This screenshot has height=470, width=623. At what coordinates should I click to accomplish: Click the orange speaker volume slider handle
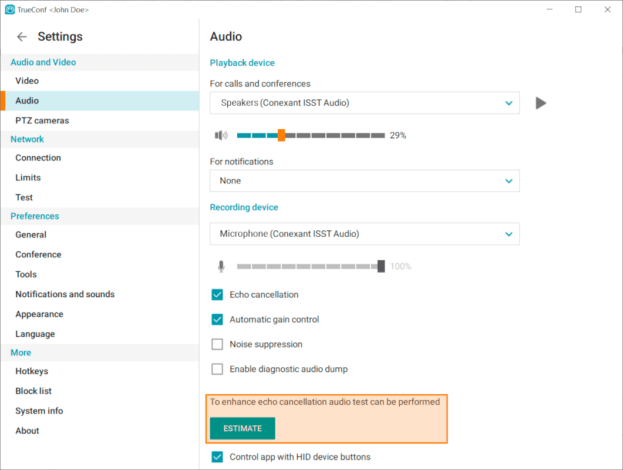(281, 135)
